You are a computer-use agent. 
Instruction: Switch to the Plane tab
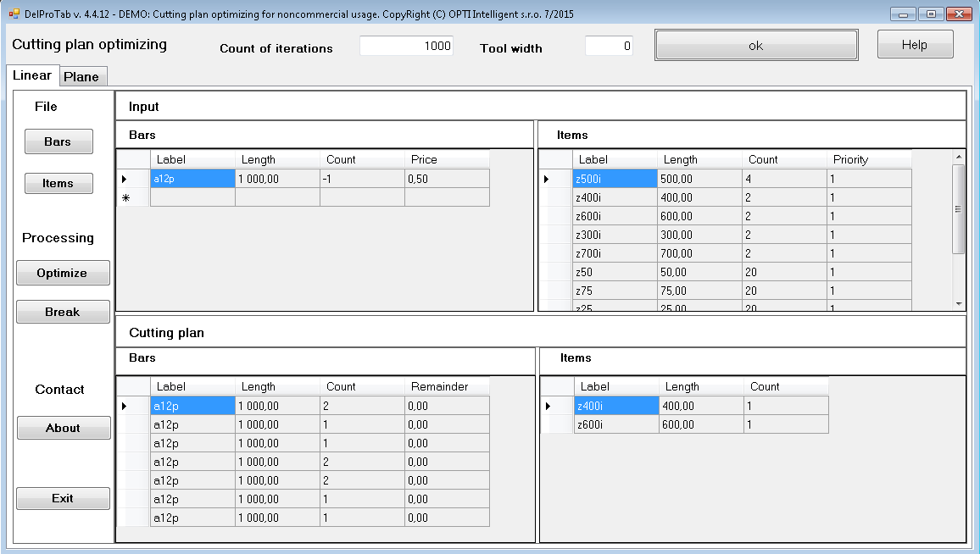[84, 77]
